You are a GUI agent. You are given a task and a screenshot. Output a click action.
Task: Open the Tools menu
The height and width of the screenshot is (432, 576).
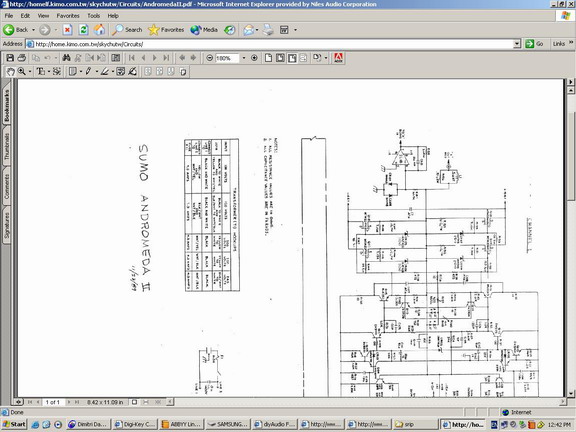click(94, 16)
